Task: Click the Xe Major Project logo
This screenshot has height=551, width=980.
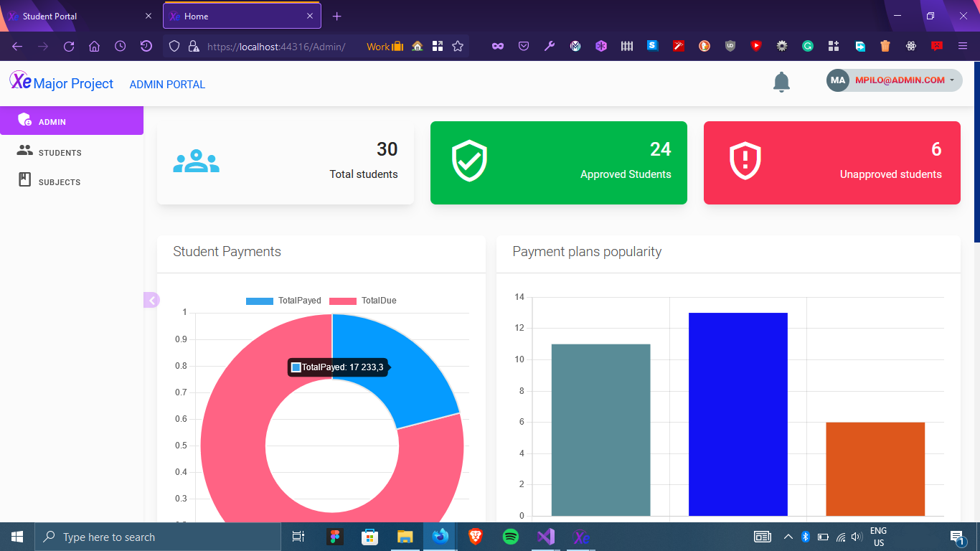Action: (62, 83)
